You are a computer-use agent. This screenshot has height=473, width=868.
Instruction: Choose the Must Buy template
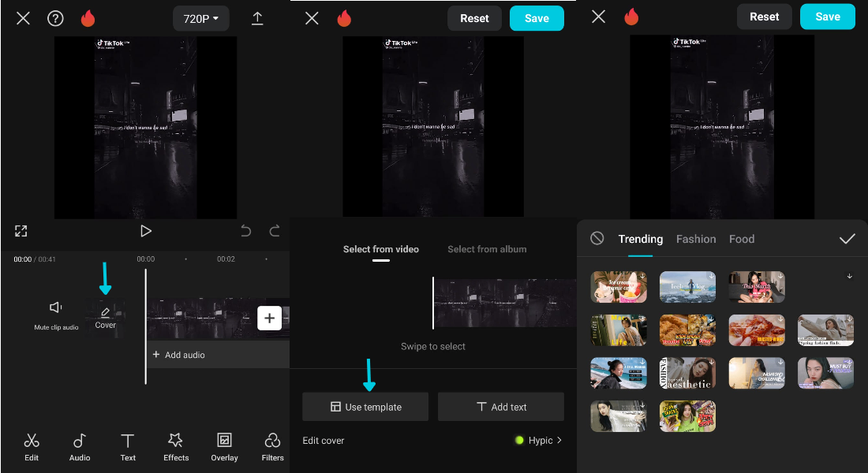(x=825, y=373)
